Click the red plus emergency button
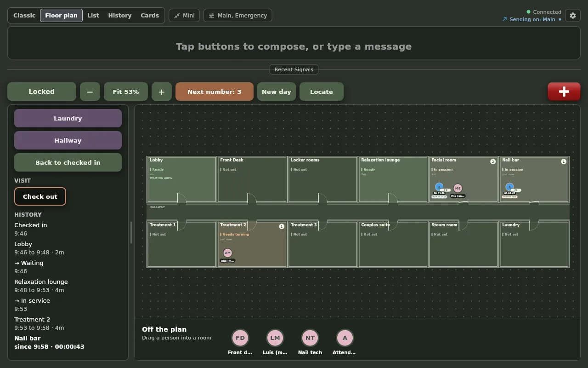This screenshot has width=588, height=368. [564, 92]
